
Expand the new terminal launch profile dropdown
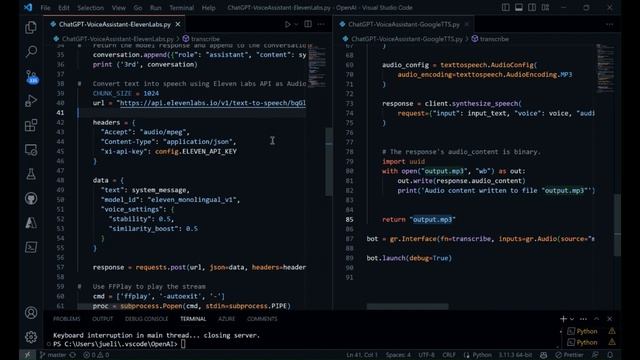tap(572, 319)
